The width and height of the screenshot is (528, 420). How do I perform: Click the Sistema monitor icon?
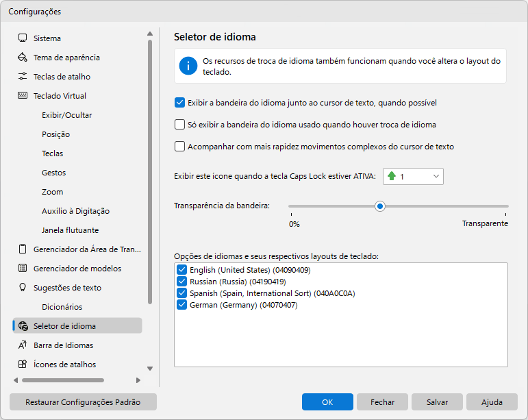point(23,38)
